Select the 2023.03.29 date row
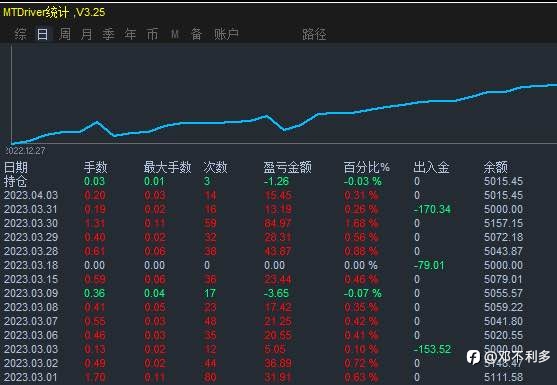Screen dimensions: 557x385 pyautogui.click(x=31, y=237)
